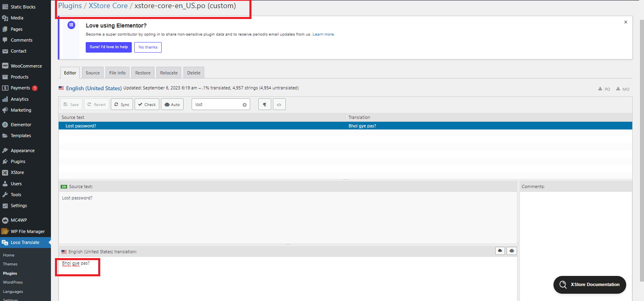
Task: Open the Delete tab
Action: (x=194, y=73)
